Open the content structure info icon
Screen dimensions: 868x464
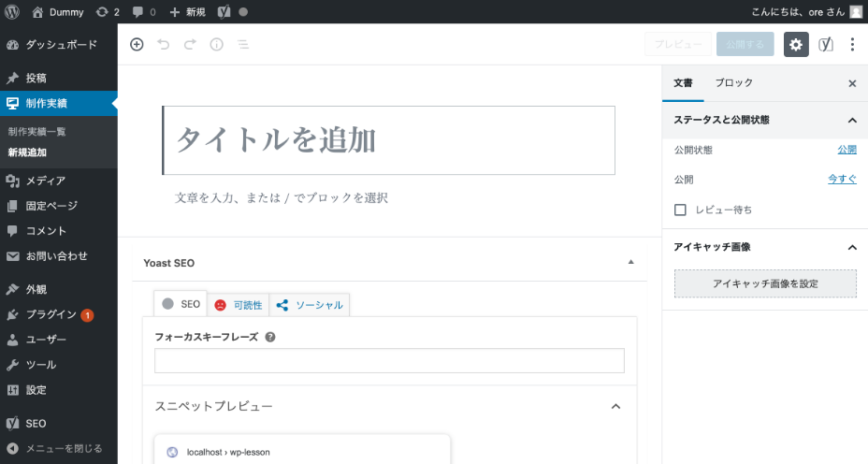(216, 44)
